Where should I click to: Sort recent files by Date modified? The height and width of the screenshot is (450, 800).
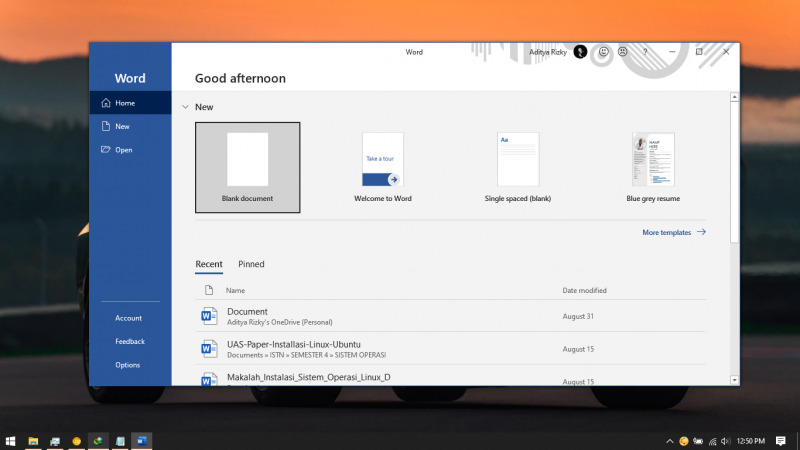point(584,290)
